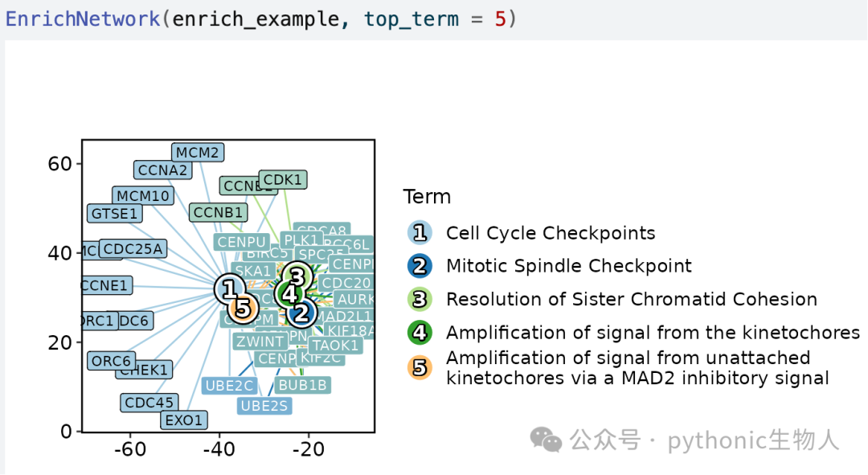Click the EXO1 gene label
Image resolution: width=868 pixels, height=475 pixels.
click(x=184, y=420)
